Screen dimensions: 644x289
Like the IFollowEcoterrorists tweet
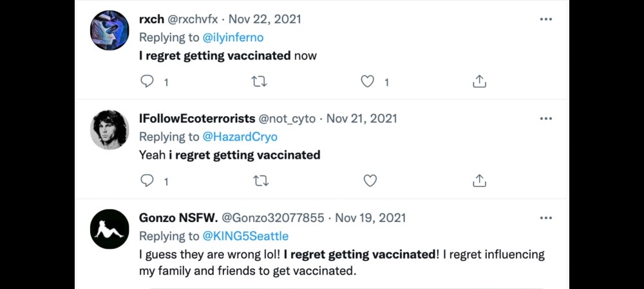point(370,181)
